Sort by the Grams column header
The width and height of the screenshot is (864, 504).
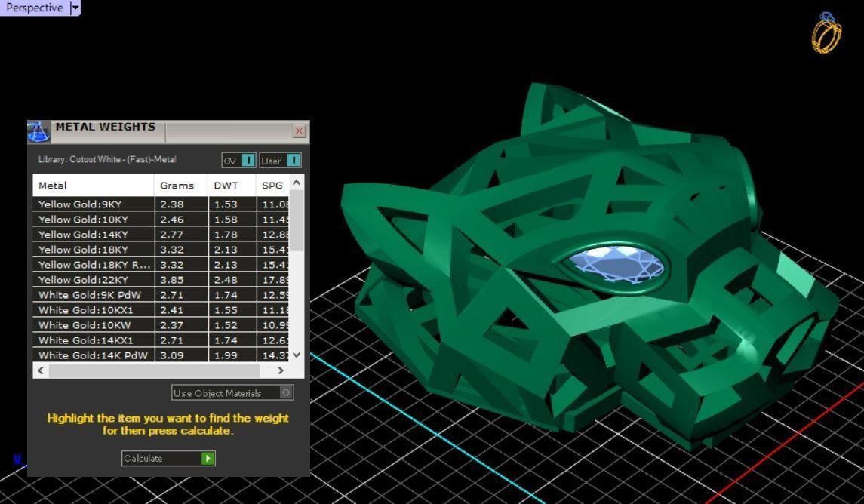tap(181, 186)
